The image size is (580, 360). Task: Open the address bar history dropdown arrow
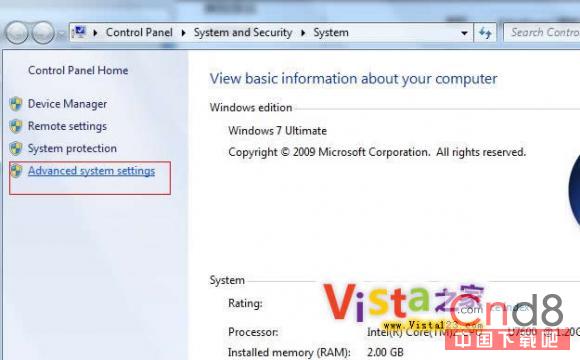[464, 33]
